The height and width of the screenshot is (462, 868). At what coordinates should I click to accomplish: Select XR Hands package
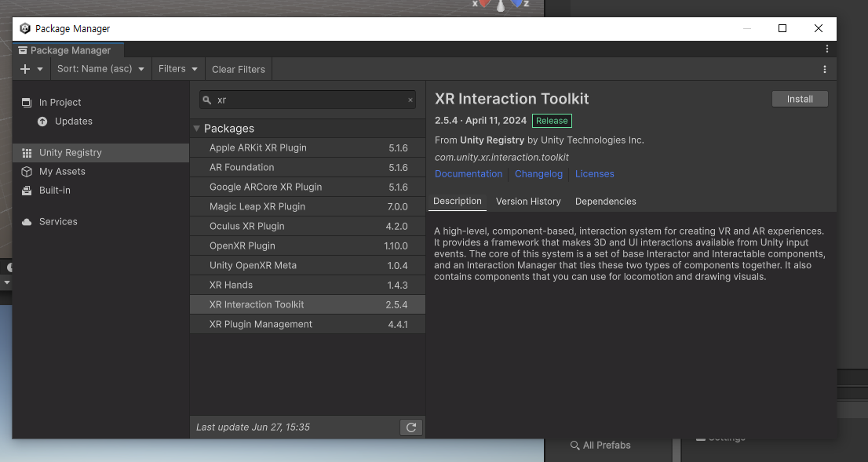tap(308, 285)
